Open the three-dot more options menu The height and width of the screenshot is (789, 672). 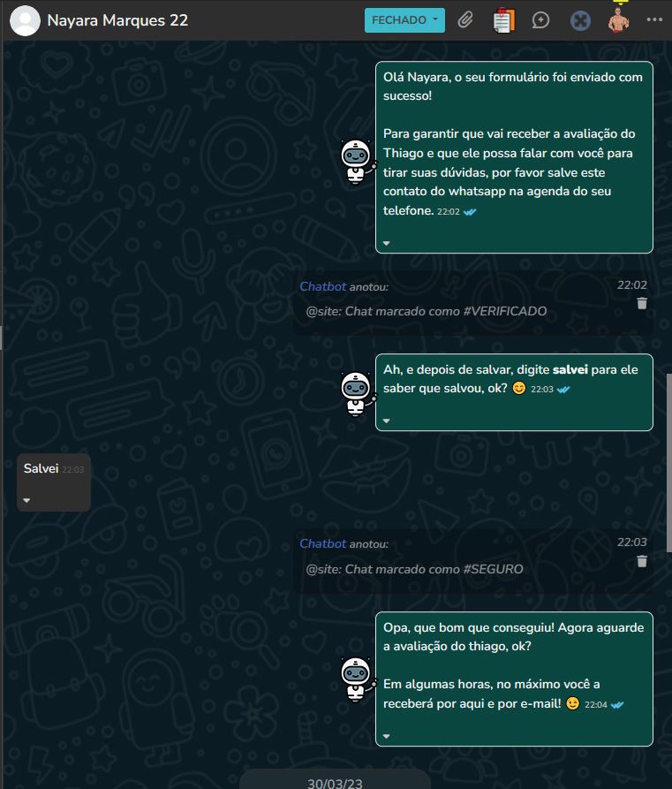[654, 19]
